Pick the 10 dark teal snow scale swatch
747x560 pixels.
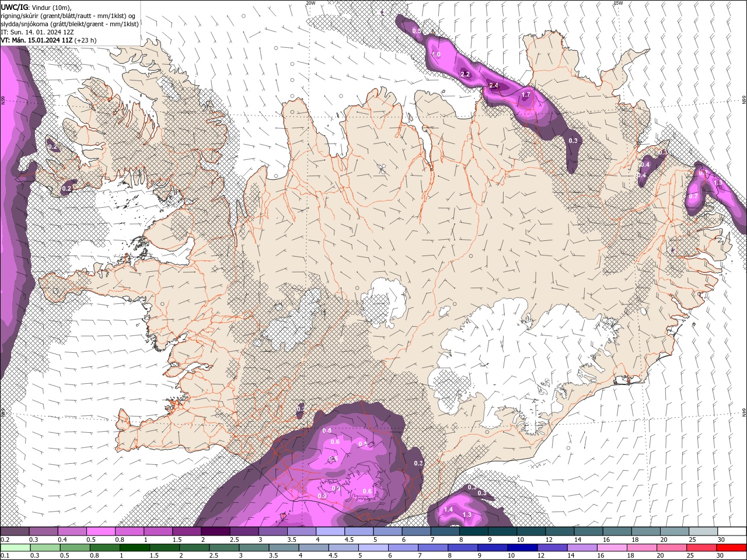(x=531, y=531)
